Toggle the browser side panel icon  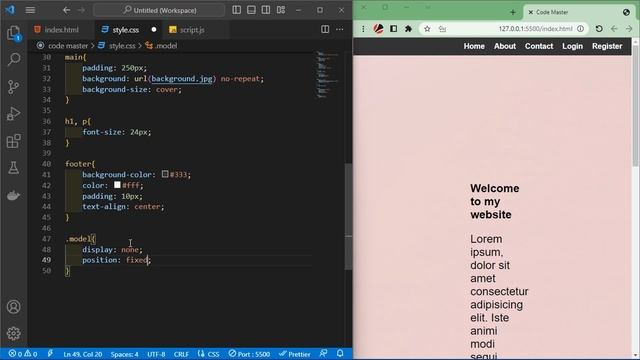click(x=393, y=29)
